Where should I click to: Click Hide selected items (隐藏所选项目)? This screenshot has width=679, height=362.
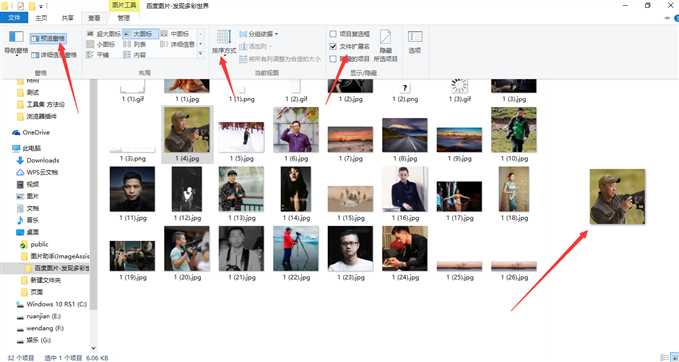click(385, 45)
